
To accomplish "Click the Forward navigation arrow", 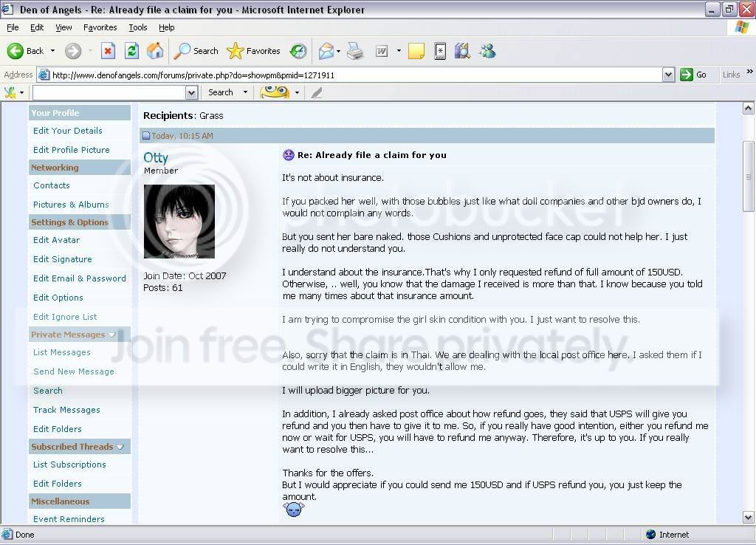I will pyautogui.click(x=73, y=51).
